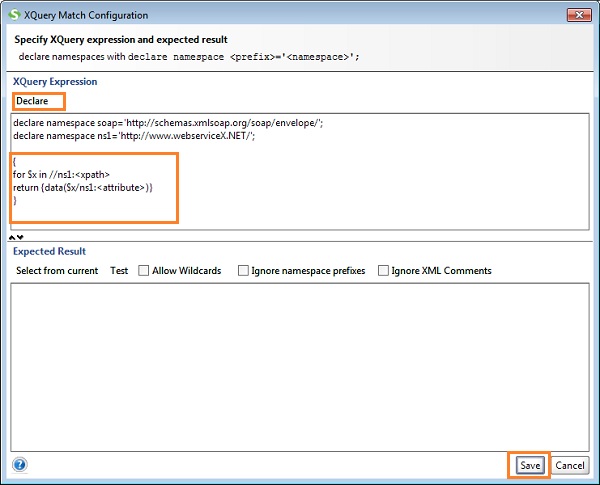Viewport: 600px width, 485px height.
Task: Toggle Ignore namespace prefixes checkbox
Action: tap(244, 270)
